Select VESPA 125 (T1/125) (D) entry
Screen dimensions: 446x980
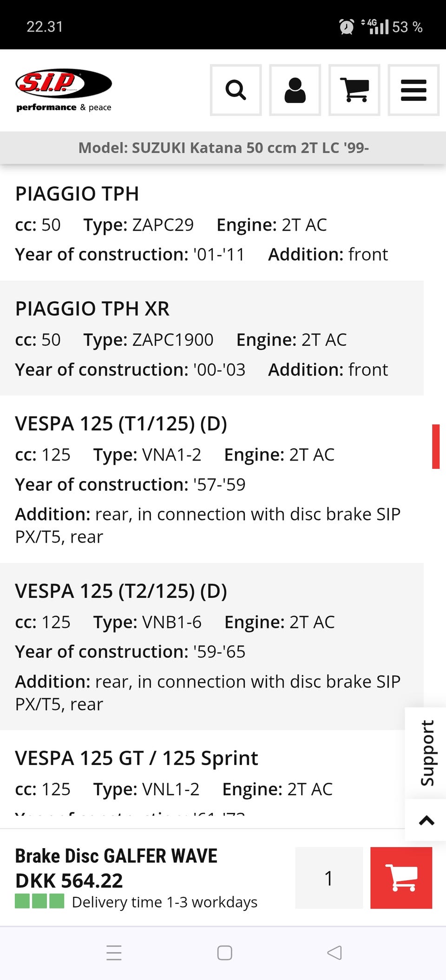coord(121,424)
